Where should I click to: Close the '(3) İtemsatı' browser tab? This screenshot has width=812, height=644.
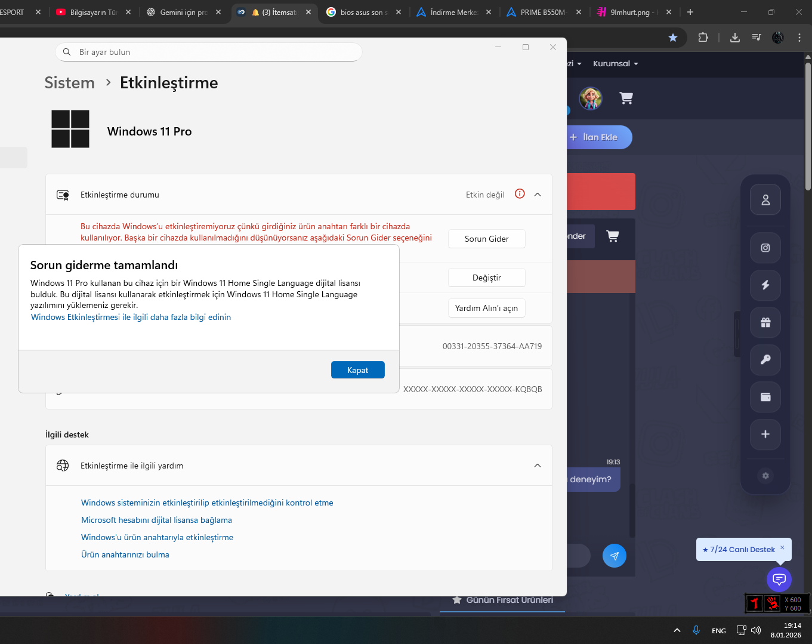tap(308, 12)
